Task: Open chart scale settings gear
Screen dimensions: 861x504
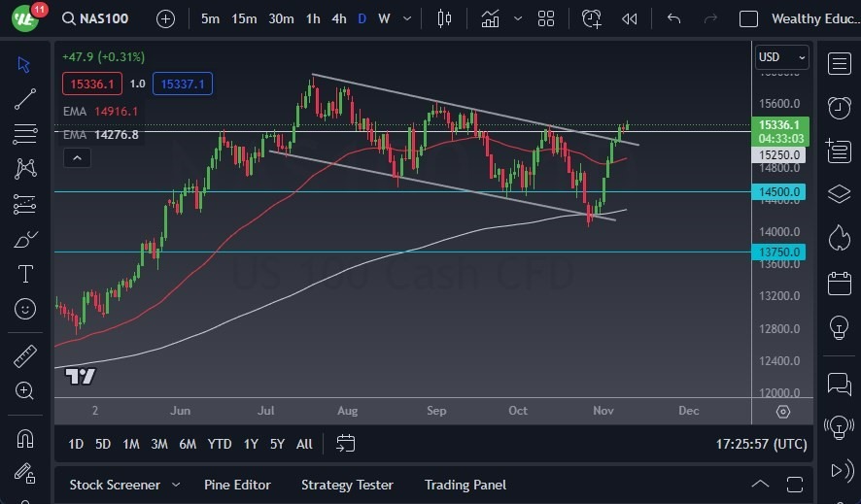Action: pos(783,412)
